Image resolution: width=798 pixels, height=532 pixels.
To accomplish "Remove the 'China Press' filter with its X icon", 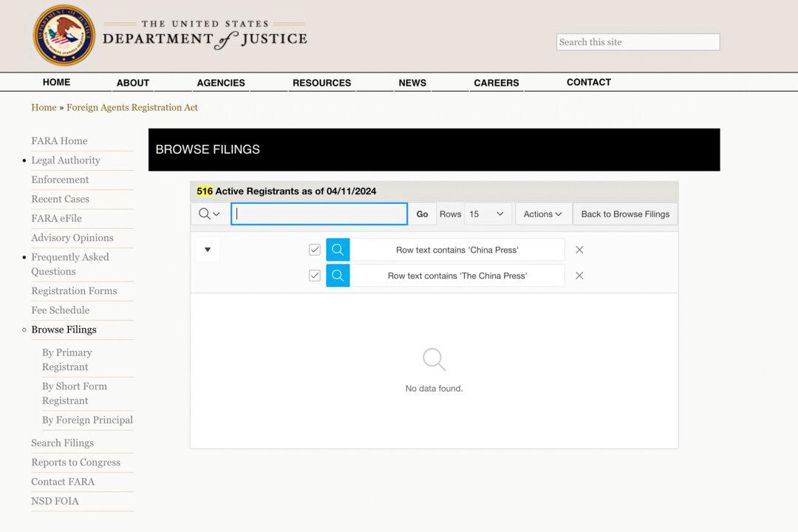I will [x=579, y=249].
